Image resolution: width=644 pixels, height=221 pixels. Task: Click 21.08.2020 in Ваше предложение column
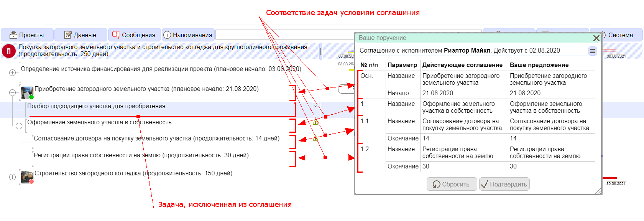coord(525,93)
